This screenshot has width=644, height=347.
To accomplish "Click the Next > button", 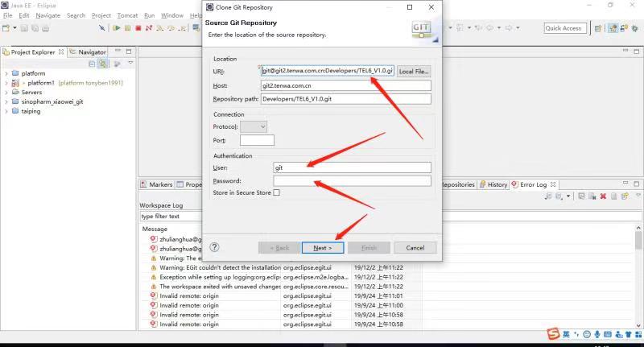I will [x=323, y=248].
